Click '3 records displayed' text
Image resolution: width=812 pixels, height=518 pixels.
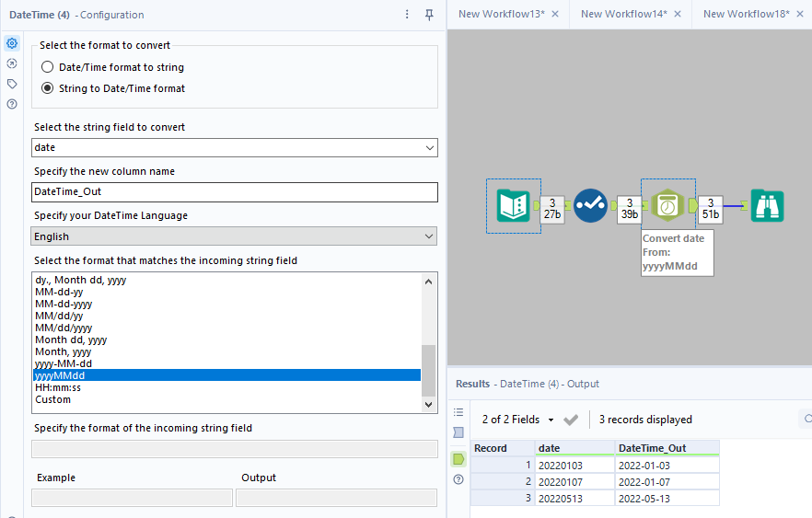pos(645,420)
